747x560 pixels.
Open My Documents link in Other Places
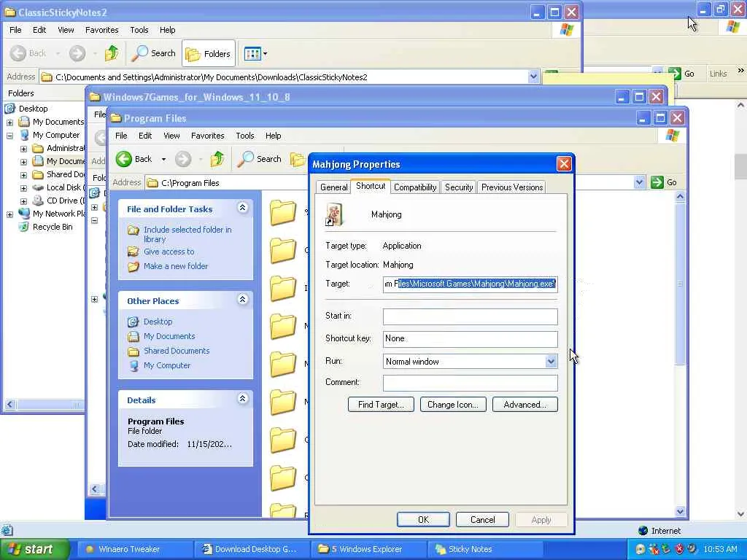(169, 336)
